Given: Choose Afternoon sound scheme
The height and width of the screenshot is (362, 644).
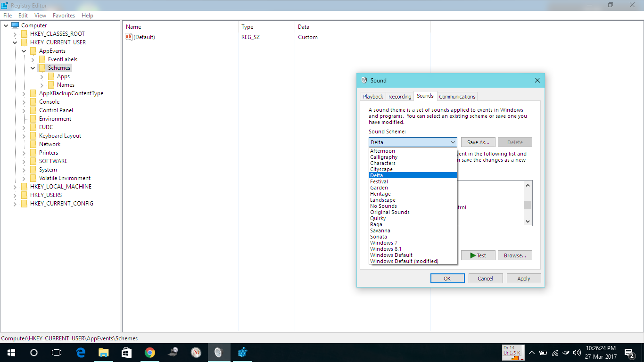Looking at the screenshot, I should coord(413,151).
